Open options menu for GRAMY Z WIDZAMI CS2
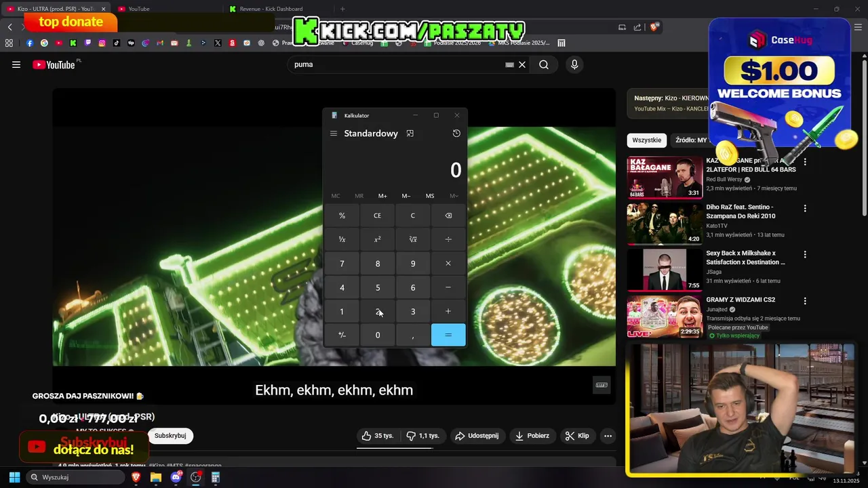Screen dimensions: 868x488 [x=805, y=300]
